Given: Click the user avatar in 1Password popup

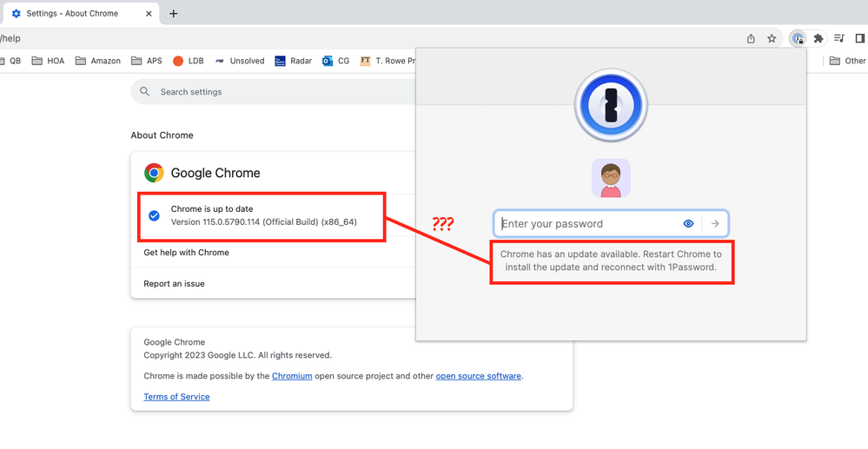Looking at the screenshot, I should [x=611, y=179].
